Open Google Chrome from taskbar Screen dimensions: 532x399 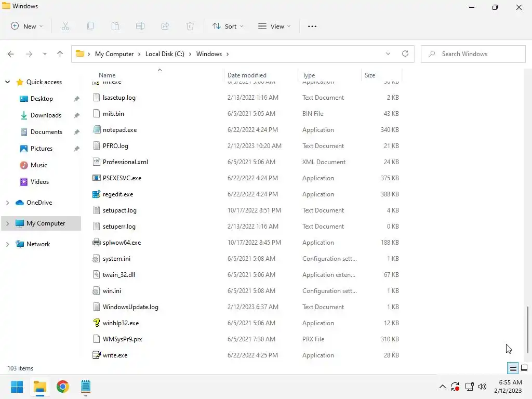(x=63, y=387)
